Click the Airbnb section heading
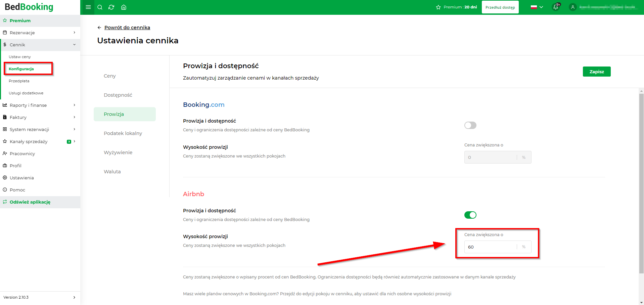The width and height of the screenshot is (644, 305). 193,194
